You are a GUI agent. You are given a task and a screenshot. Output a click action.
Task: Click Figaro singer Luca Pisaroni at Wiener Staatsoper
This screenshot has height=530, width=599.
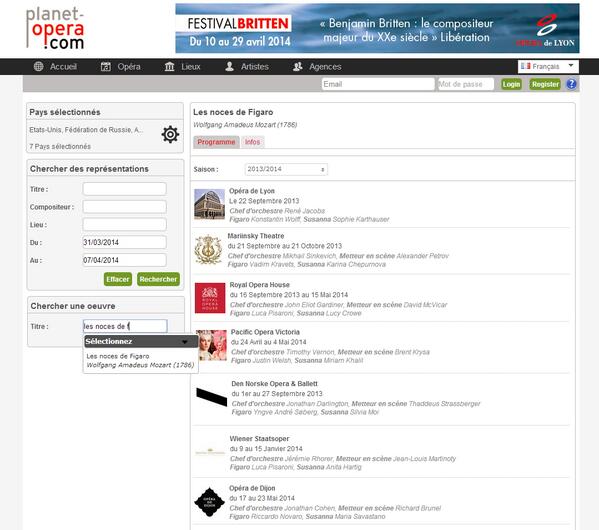(x=271, y=467)
